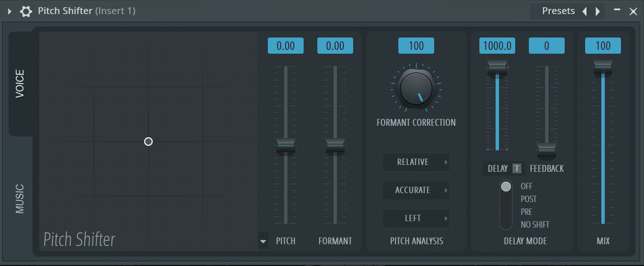Open dropdown arrow left of PITCH label

[263, 241]
